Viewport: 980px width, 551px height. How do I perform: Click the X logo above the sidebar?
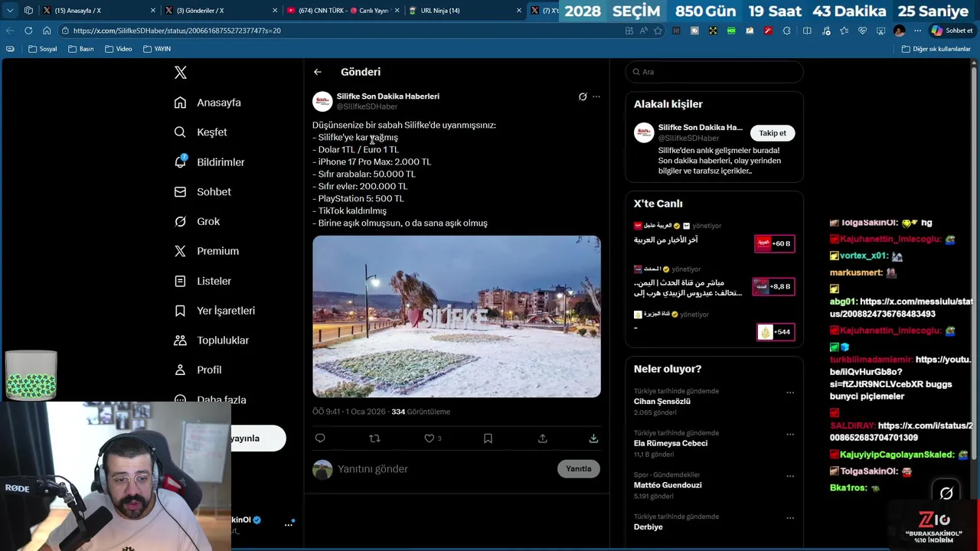pos(180,73)
